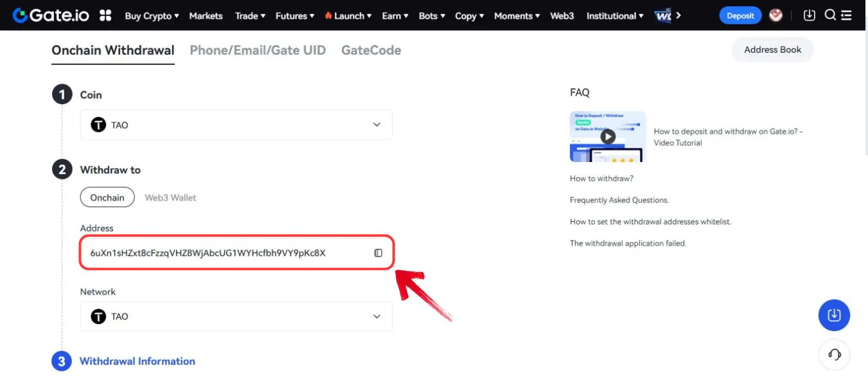Screen dimensions: 868x380
Task: Select the Web3 Wallet withdraw option
Action: 170,197
